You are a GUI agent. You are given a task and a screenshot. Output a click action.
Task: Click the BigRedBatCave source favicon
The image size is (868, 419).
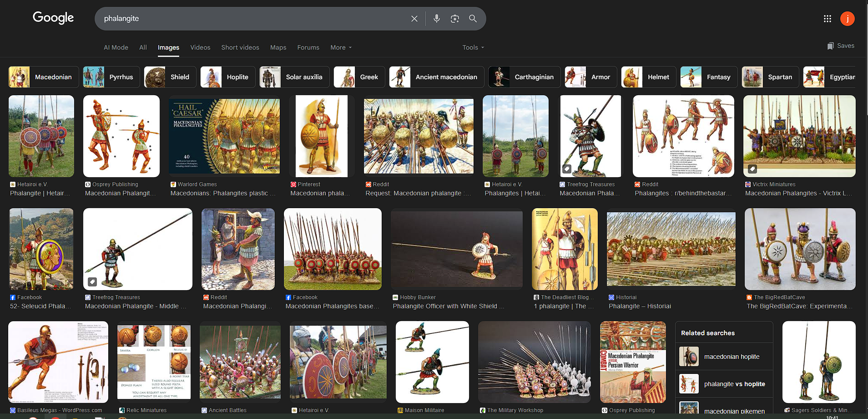(x=749, y=297)
